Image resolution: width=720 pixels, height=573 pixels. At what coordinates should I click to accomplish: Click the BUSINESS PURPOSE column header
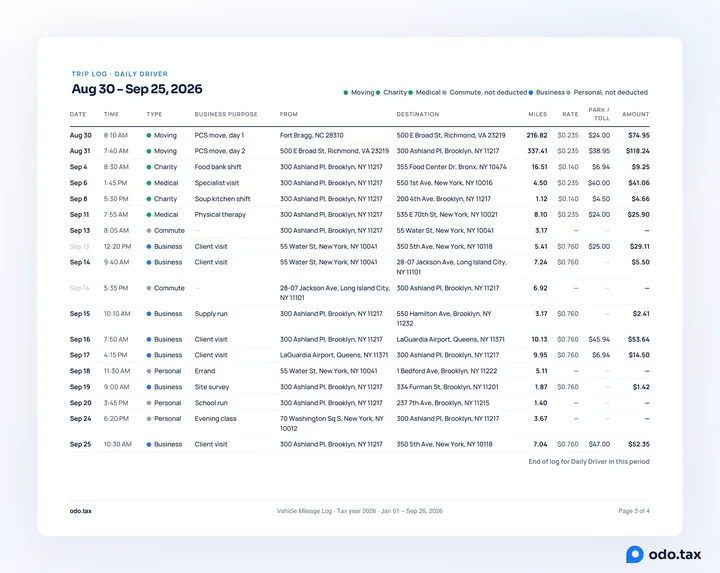click(x=226, y=114)
